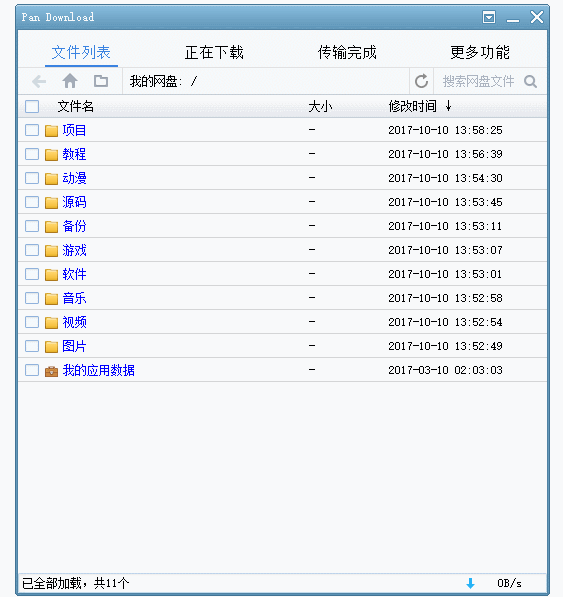Click the date 2017-10-10 13:52:49
Image resolution: width=563 pixels, height=597 pixels.
445,346
